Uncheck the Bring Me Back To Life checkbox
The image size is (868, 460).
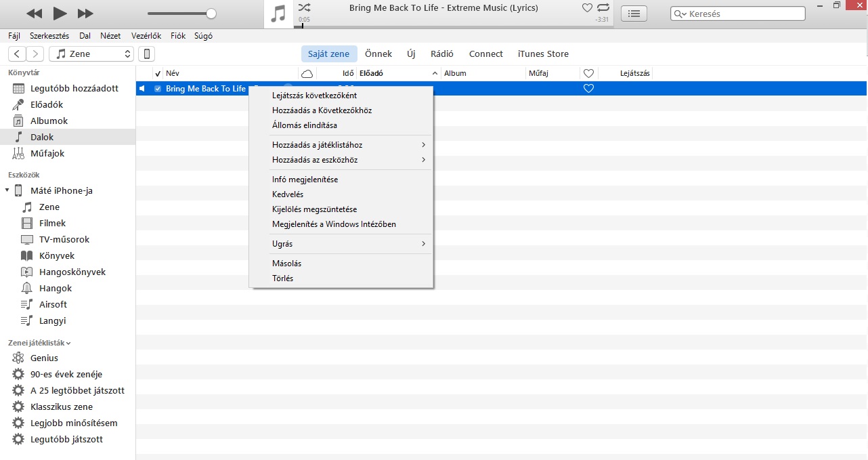[158, 89]
